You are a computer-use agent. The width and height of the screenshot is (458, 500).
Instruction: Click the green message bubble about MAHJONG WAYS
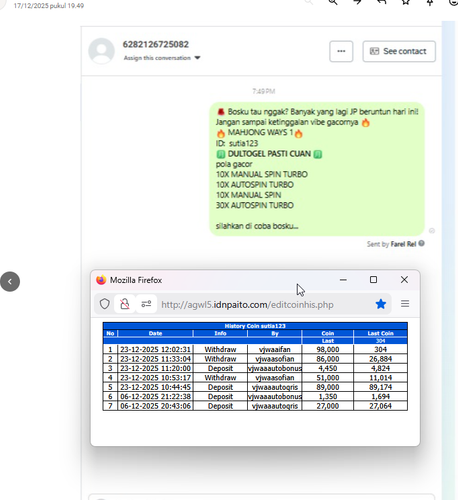coord(317,169)
